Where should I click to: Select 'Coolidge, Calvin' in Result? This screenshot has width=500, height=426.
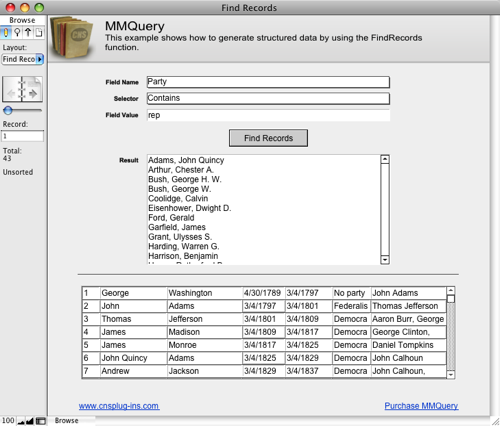tap(178, 199)
